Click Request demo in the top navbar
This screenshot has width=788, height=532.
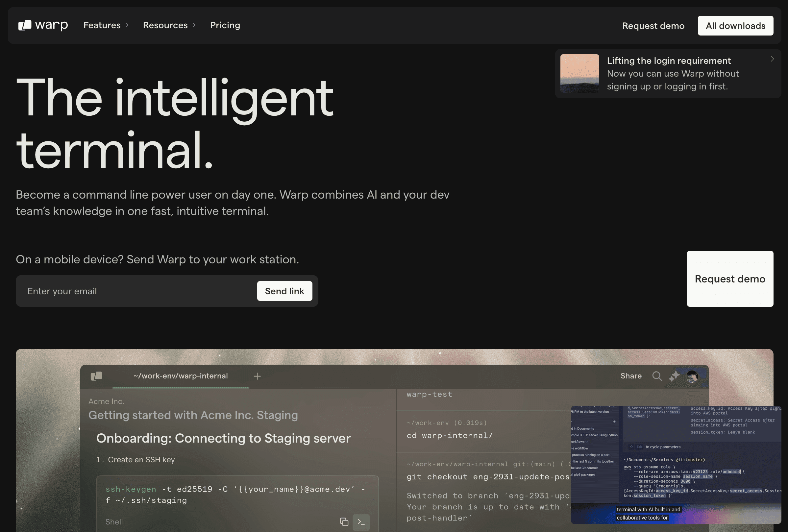click(653, 26)
